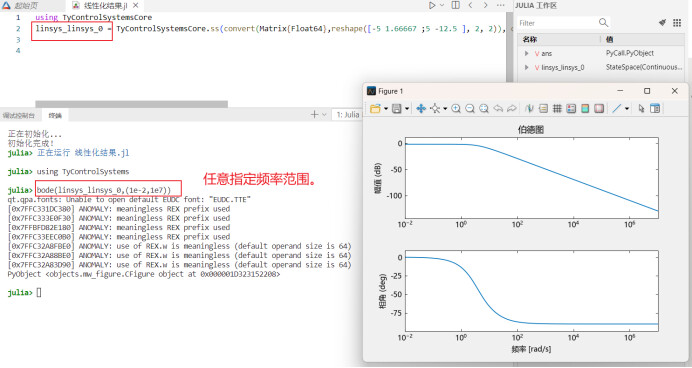Click the magnitude plot area in Figure 1
The image size is (692, 368).
point(532,178)
